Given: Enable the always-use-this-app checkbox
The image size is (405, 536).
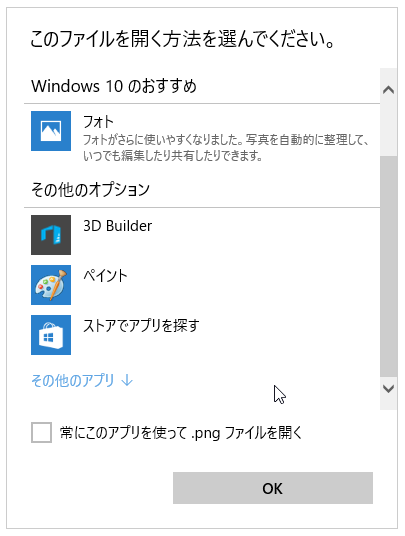Looking at the screenshot, I should point(41,432).
